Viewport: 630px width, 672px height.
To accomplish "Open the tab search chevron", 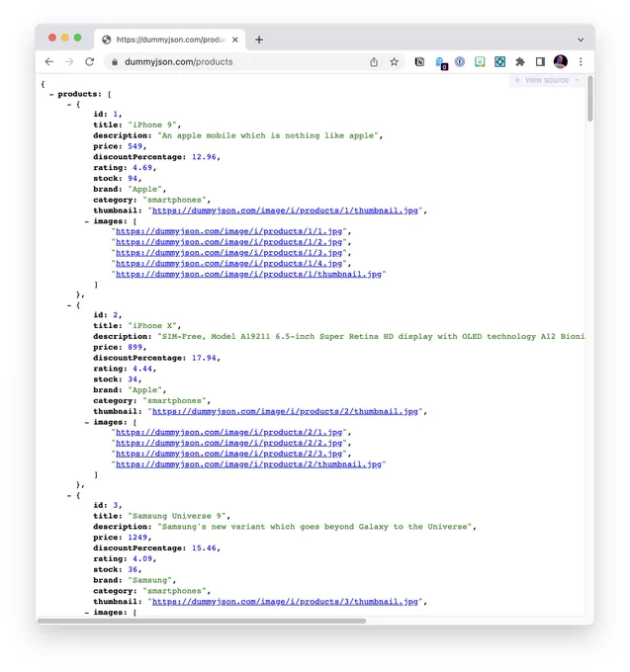I will pyautogui.click(x=581, y=40).
